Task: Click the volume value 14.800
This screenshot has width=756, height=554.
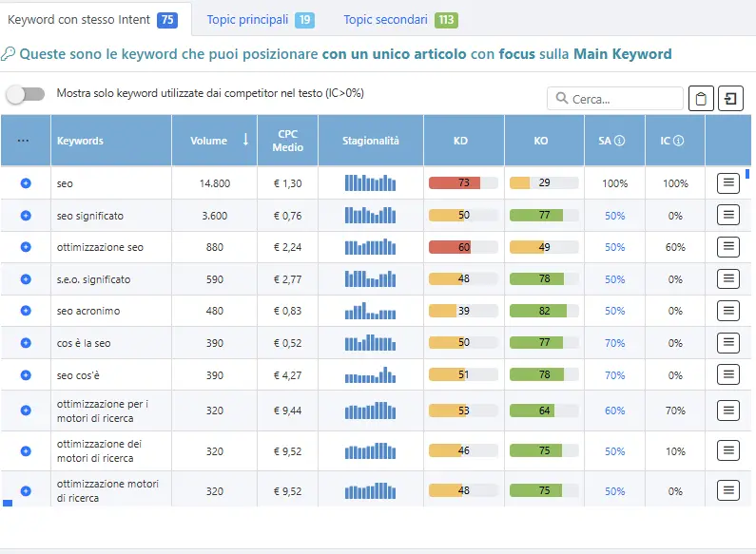Action: [x=215, y=183]
